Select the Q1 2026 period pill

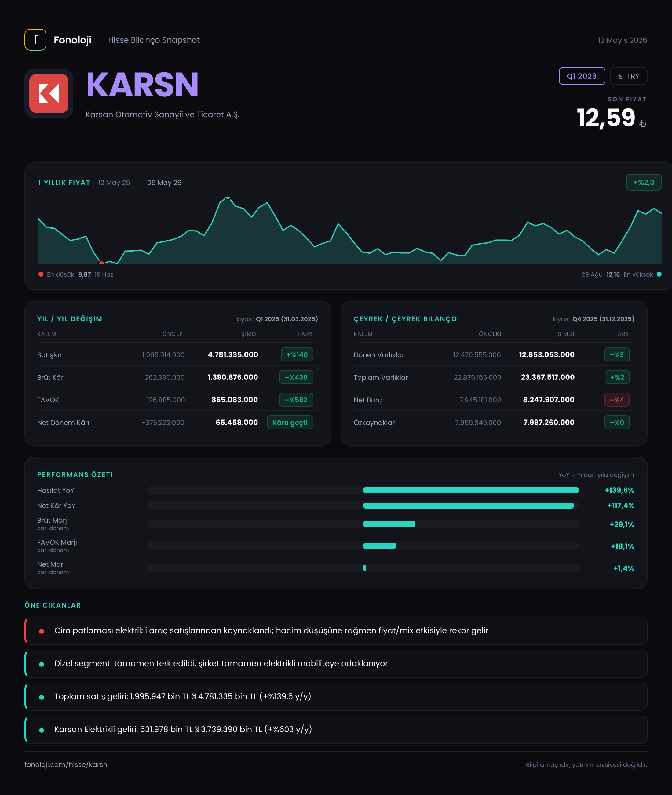[x=582, y=76]
